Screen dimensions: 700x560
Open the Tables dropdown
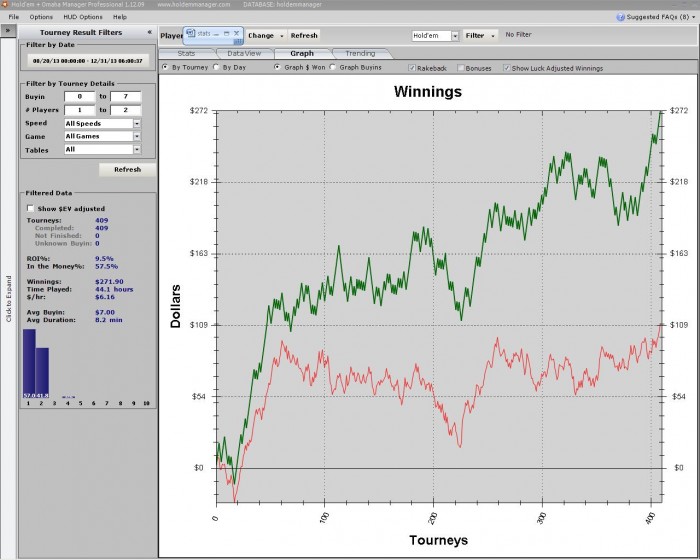point(137,150)
